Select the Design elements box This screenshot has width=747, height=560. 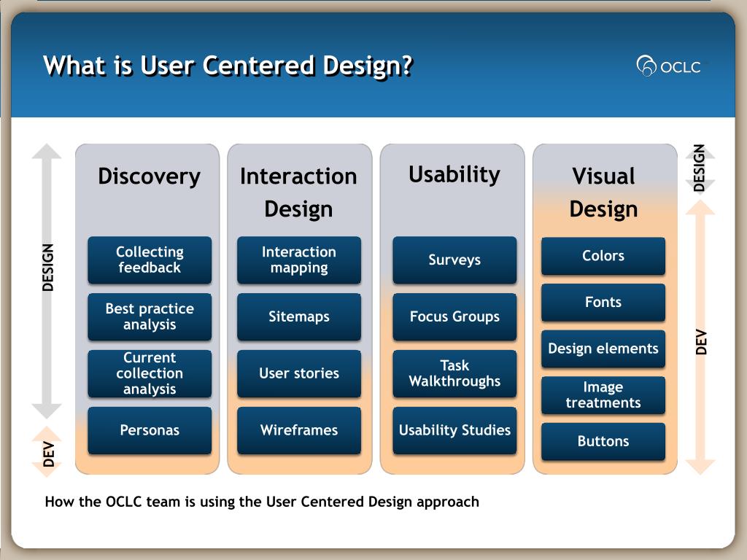point(603,349)
